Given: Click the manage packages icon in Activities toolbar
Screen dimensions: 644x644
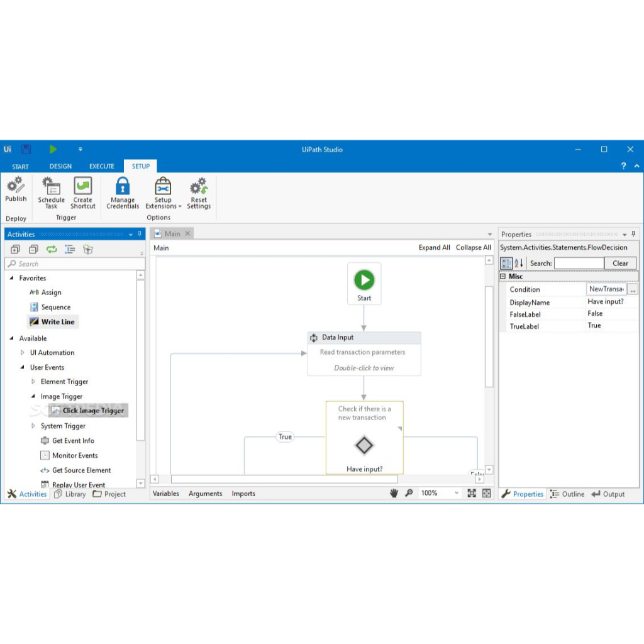Looking at the screenshot, I should click(x=88, y=249).
